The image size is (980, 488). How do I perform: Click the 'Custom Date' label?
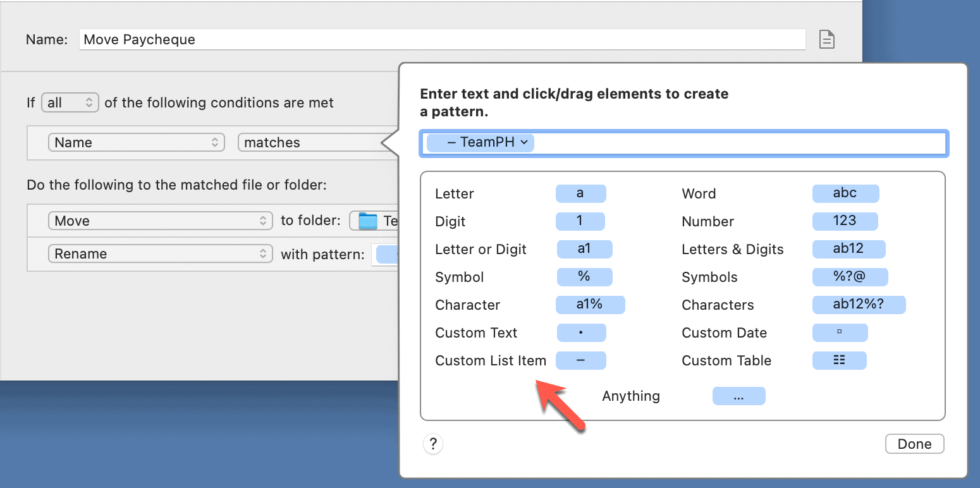[x=724, y=332]
